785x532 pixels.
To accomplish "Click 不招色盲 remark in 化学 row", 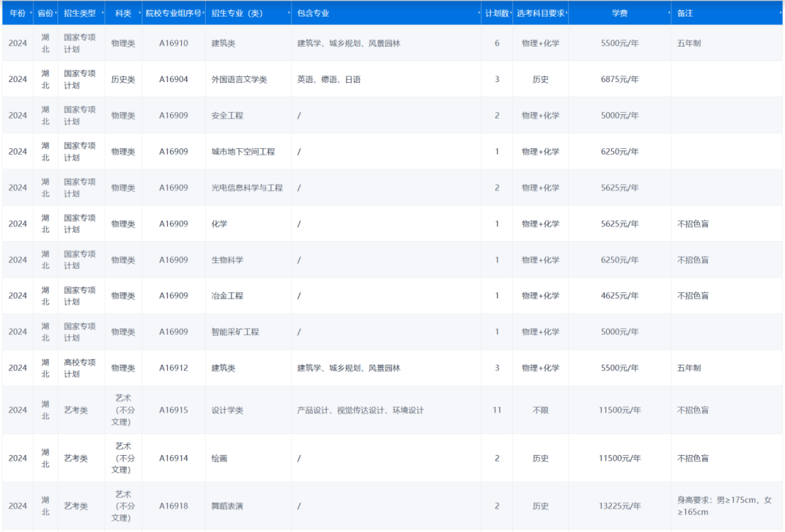I will click(x=693, y=224).
